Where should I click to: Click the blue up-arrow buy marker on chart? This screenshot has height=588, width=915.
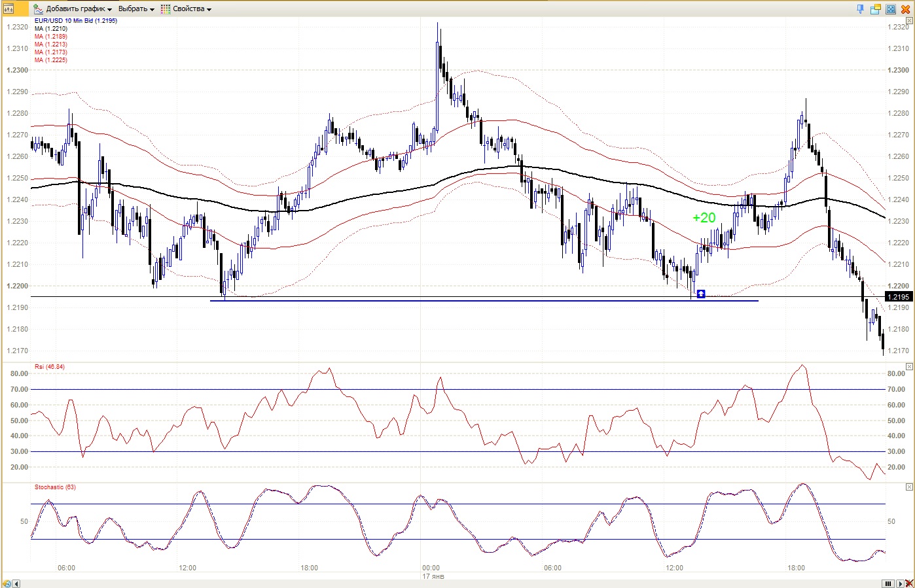(701, 294)
